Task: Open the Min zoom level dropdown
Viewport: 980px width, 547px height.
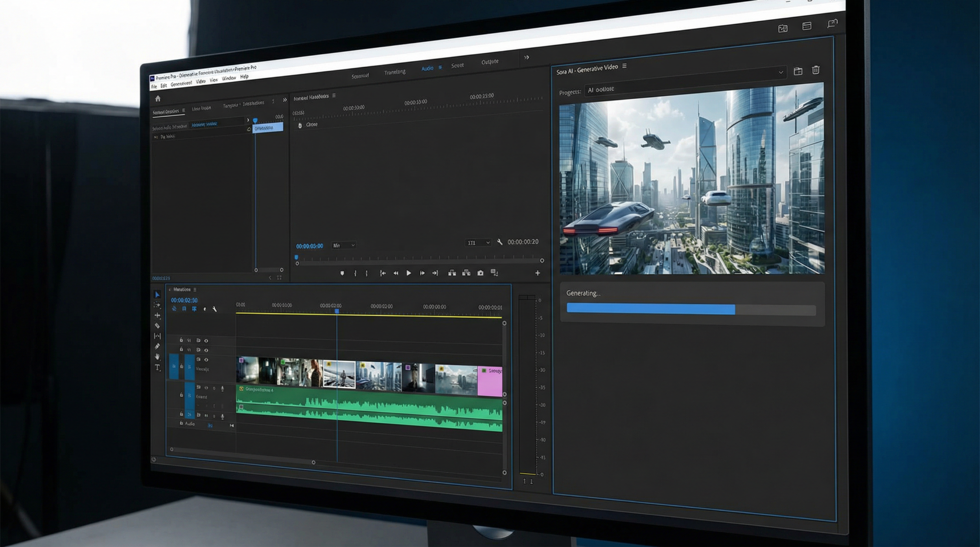Action: tap(344, 246)
